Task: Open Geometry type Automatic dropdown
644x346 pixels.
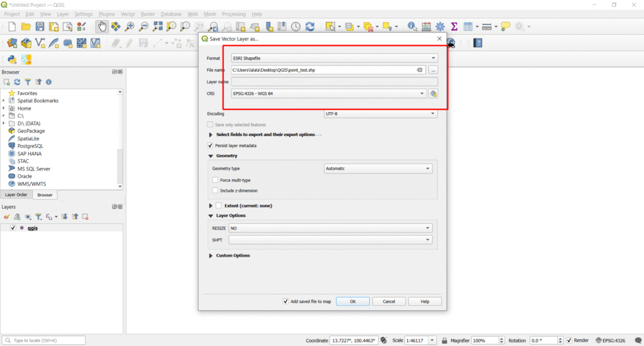Action: click(x=378, y=169)
